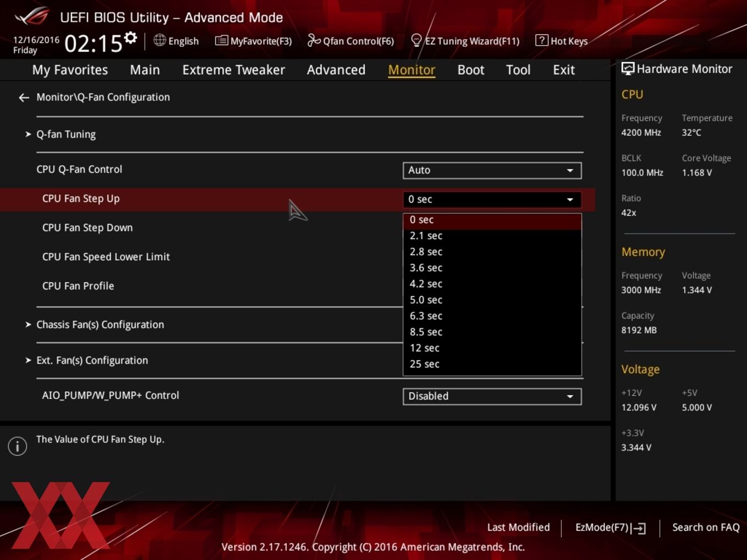This screenshot has height=560, width=747.
Task: Click the Qfan Control fan icon
Action: click(x=314, y=40)
